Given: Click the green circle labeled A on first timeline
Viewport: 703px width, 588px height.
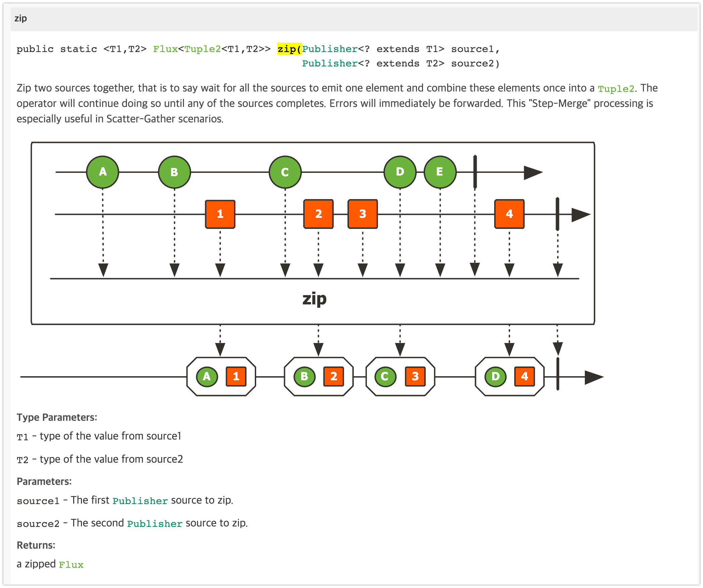Looking at the screenshot, I should click(102, 172).
